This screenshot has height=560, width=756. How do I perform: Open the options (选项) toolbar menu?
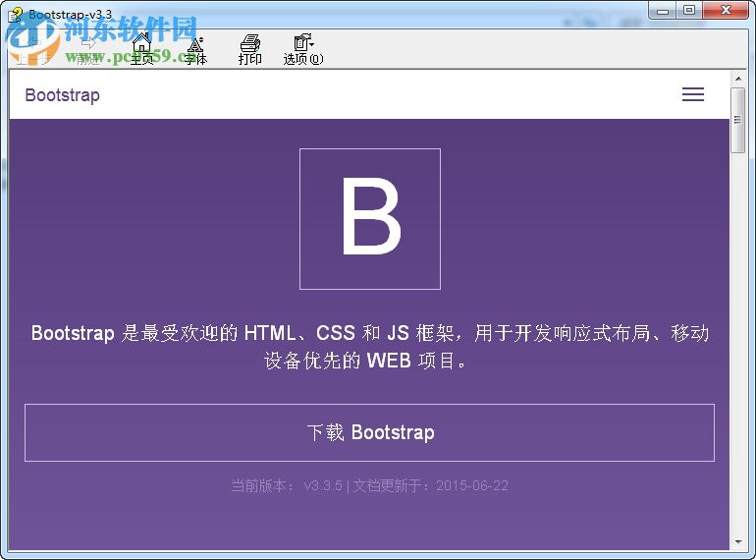303,49
